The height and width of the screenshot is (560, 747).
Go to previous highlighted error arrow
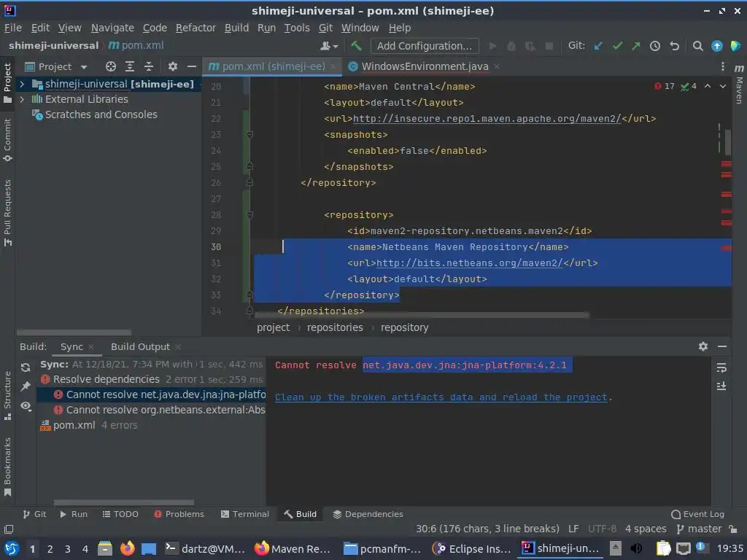pos(708,86)
